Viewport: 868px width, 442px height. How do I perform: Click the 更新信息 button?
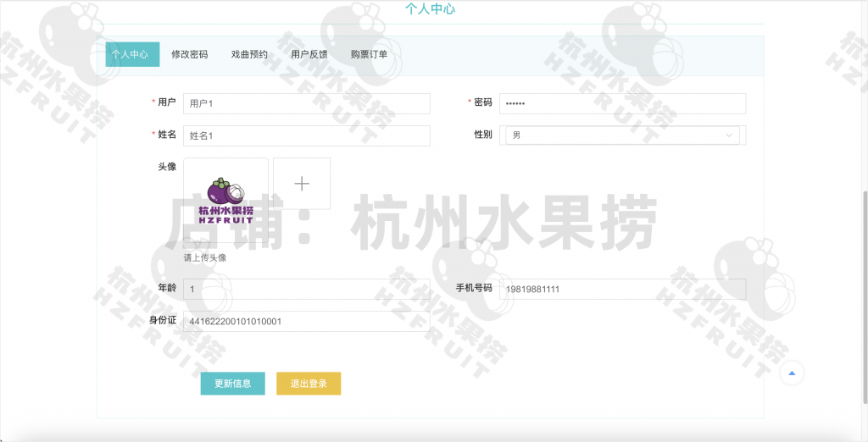(232, 384)
